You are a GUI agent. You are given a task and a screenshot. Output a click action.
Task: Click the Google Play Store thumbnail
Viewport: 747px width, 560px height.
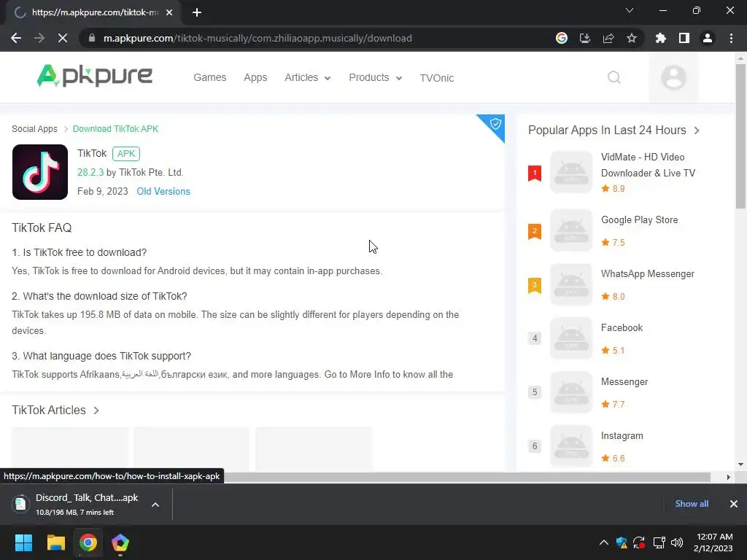(570, 230)
